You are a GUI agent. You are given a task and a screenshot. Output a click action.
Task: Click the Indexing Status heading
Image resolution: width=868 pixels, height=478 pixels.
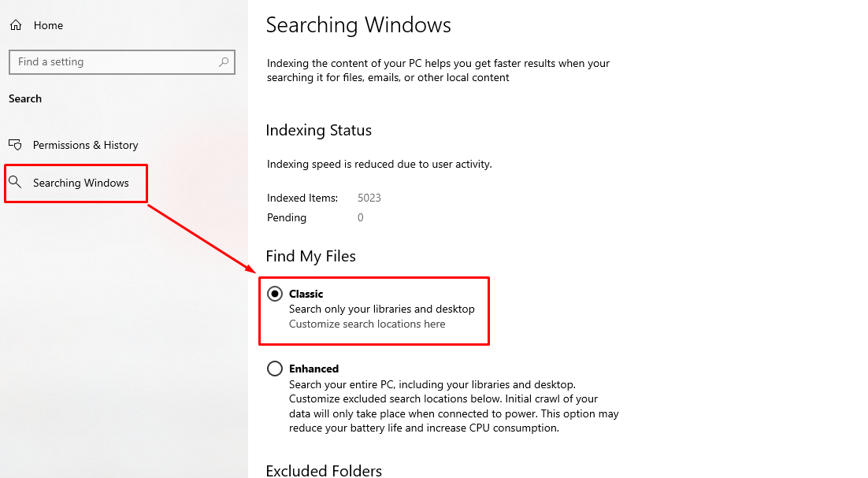click(x=318, y=131)
